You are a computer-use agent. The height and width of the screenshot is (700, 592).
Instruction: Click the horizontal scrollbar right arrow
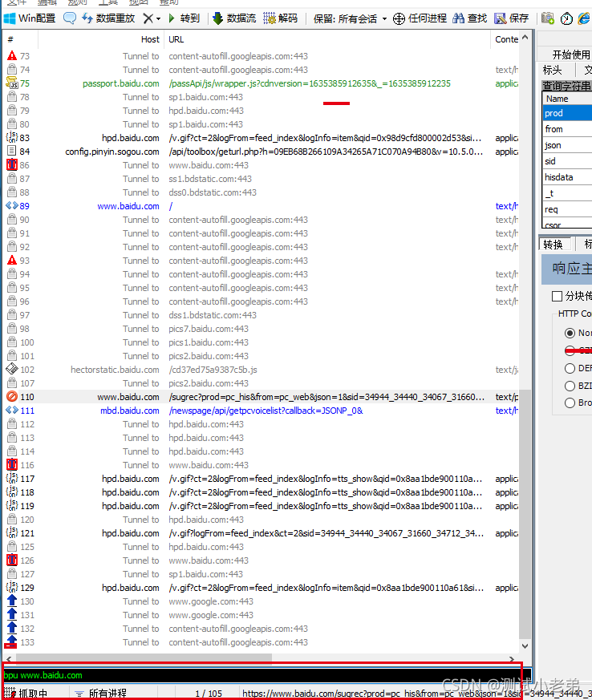click(512, 658)
